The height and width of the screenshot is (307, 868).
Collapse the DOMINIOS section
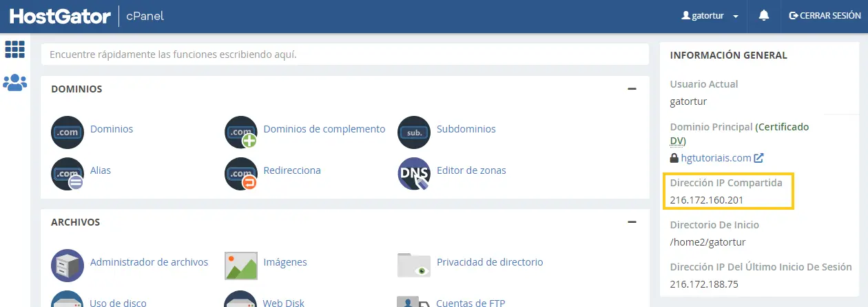pos(631,89)
